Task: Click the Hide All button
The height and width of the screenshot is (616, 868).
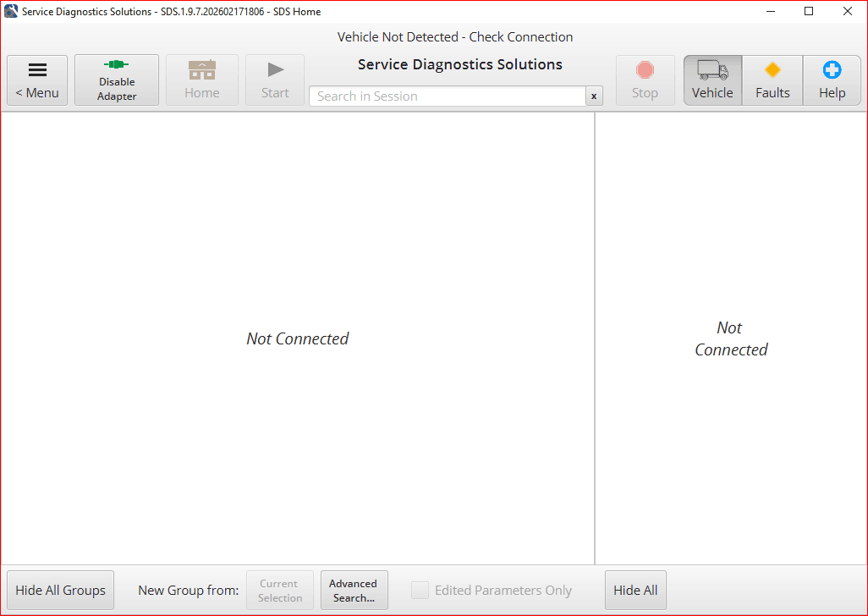Action: 635,591
